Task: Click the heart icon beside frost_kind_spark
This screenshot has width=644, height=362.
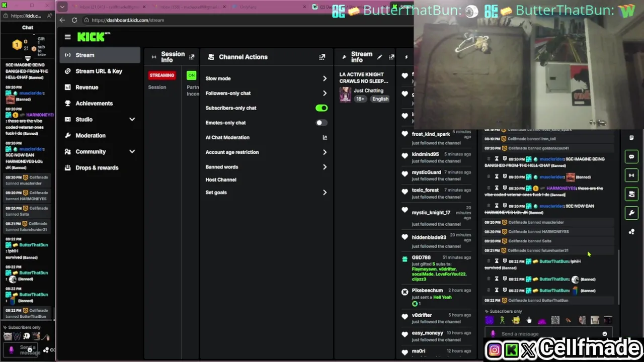Action: point(405,134)
